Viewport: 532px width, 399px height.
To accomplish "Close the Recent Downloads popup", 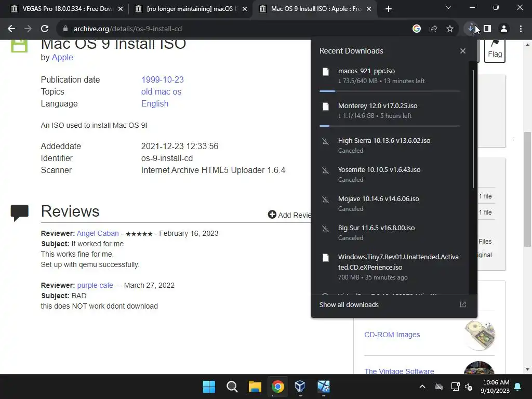I will [x=463, y=51].
